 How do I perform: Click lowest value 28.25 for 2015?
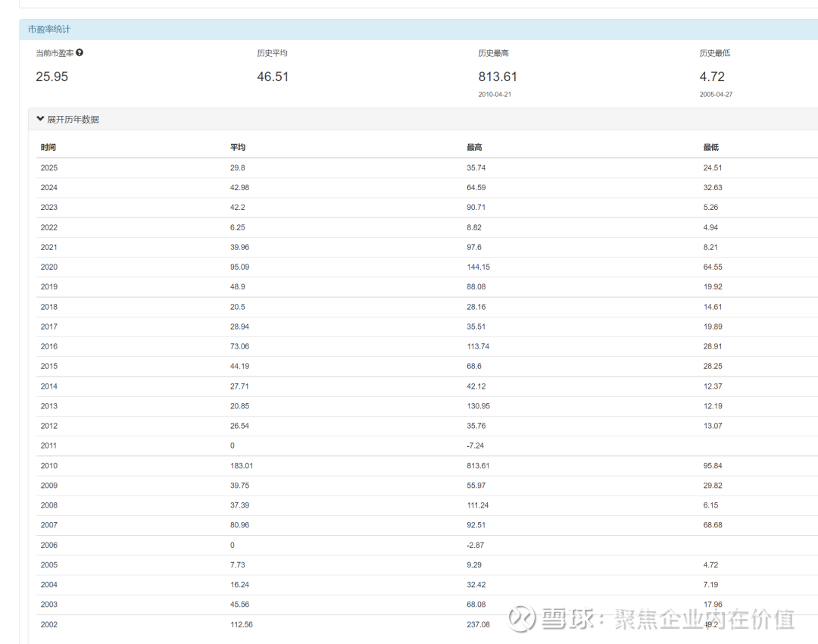713,367
